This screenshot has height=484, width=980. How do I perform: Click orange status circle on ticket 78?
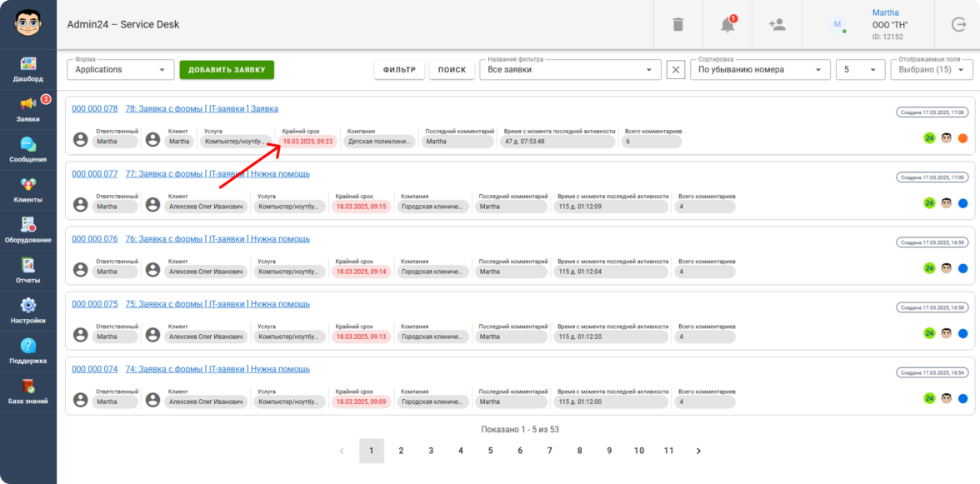click(962, 138)
